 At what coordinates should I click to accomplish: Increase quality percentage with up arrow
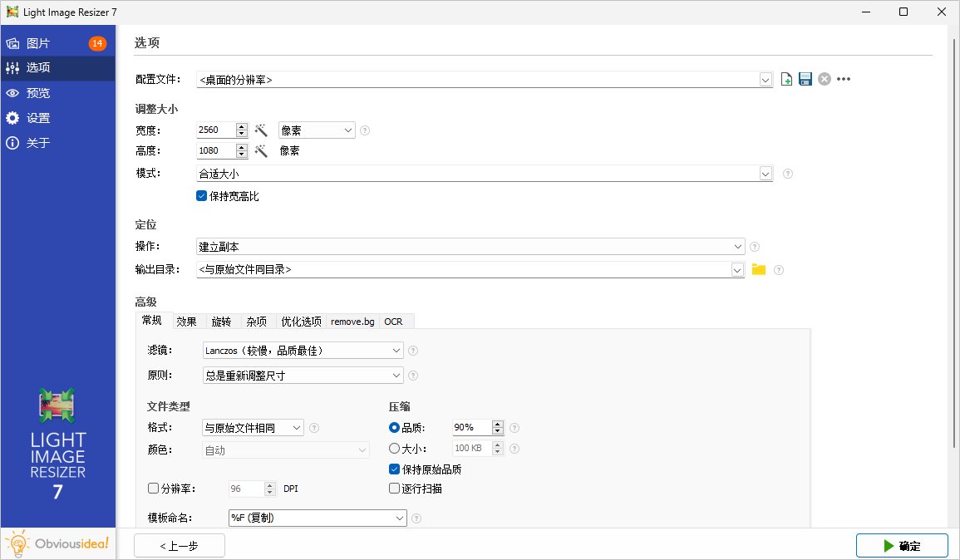tap(498, 424)
